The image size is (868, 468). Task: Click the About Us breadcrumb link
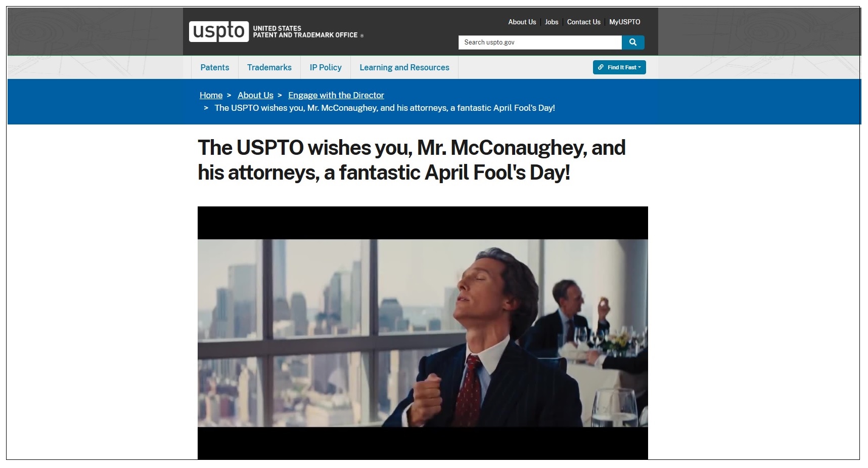pos(255,95)
